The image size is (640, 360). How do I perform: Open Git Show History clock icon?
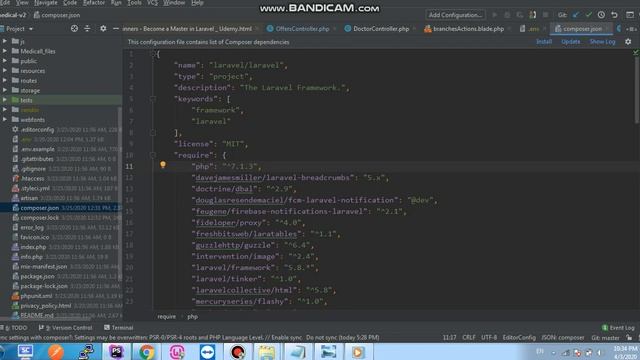click(601, 15)
